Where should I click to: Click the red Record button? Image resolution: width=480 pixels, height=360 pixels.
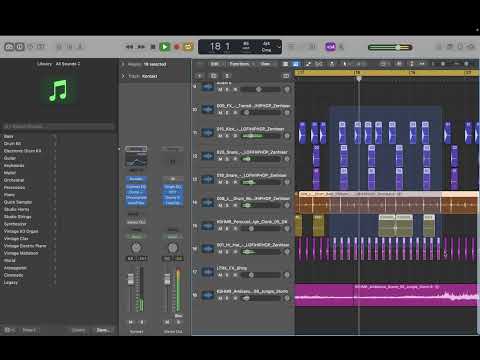[177, 47]
